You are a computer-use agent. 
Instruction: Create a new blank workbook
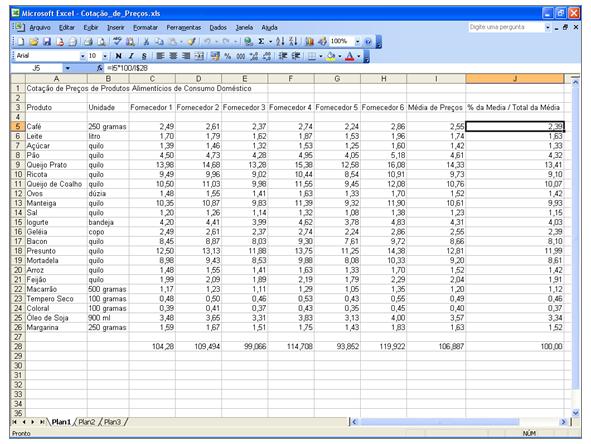click(21, 41)
